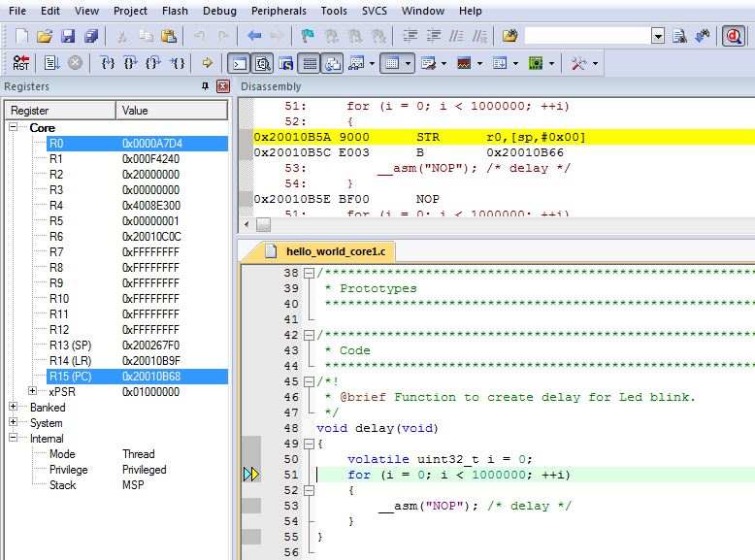Viewport: 755px width, 560px height.
Task: Click the Save file icon
Action: [68, 36]
